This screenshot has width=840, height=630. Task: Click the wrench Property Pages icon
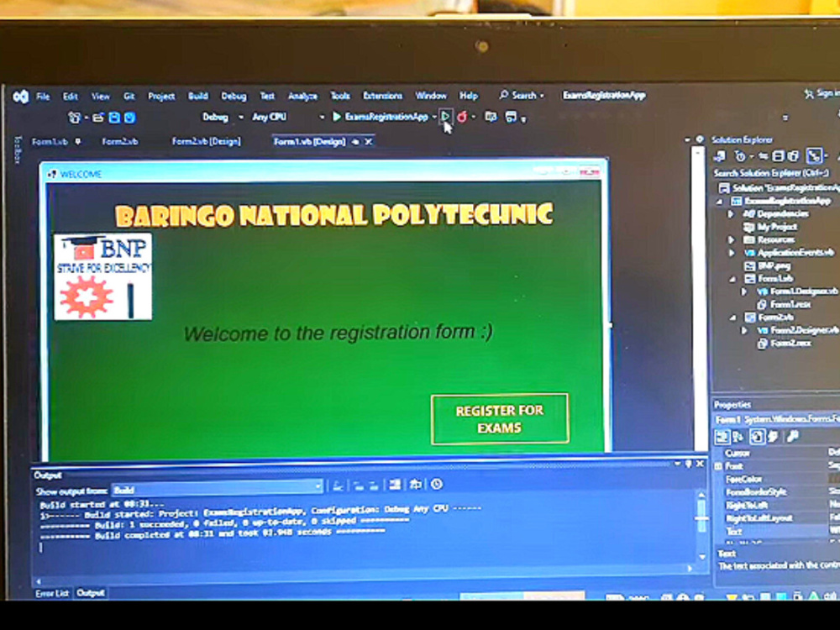pyautogui.click(x=793, y=437)
